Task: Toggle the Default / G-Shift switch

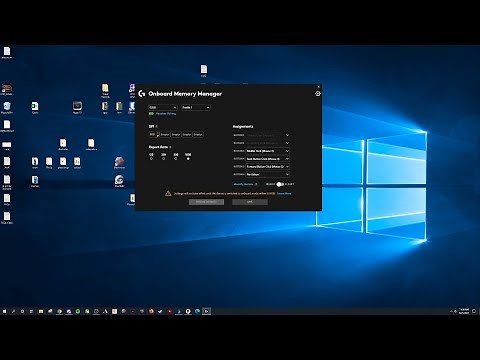Action: pyautogui.click(x=280, y=184)
